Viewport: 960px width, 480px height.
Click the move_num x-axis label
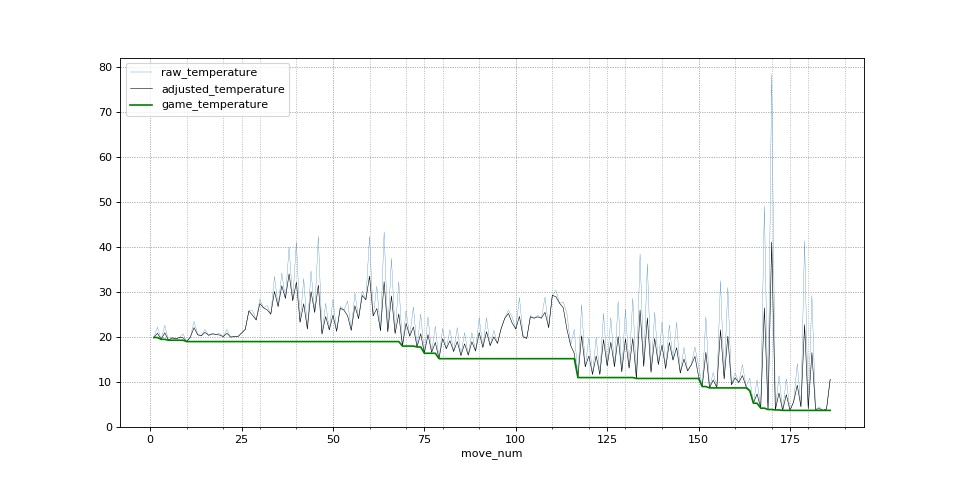(x=491, y=454)
